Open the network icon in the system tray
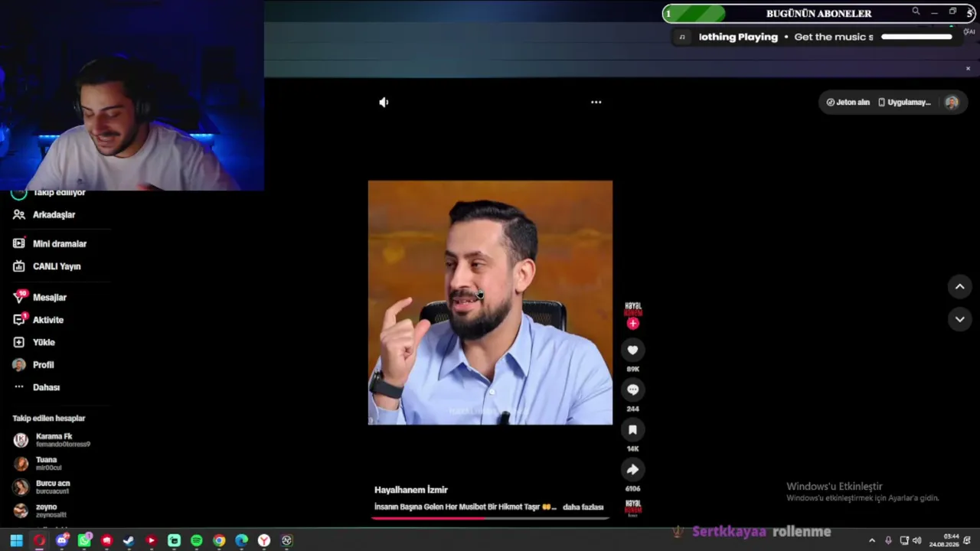This screenshot has width=980, height=551. (903, 541)
